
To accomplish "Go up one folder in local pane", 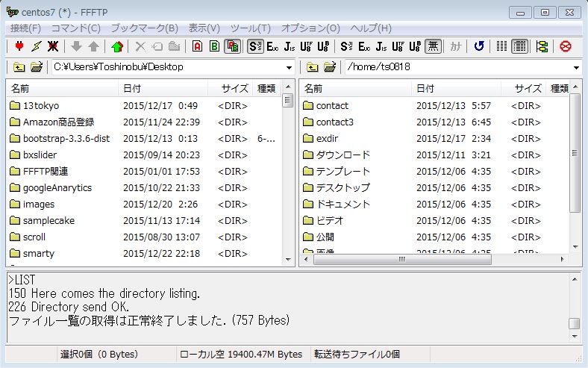I will (x=19, y=67).
